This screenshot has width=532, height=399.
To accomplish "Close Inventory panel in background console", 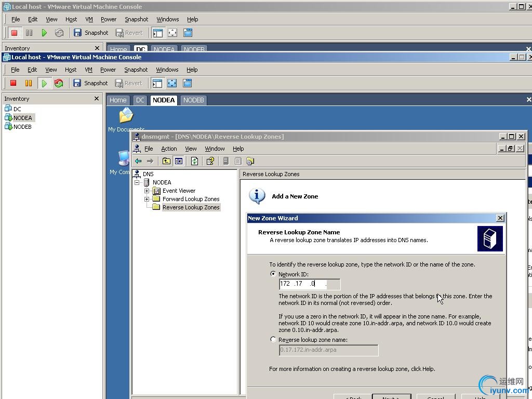I will [97, 48].
